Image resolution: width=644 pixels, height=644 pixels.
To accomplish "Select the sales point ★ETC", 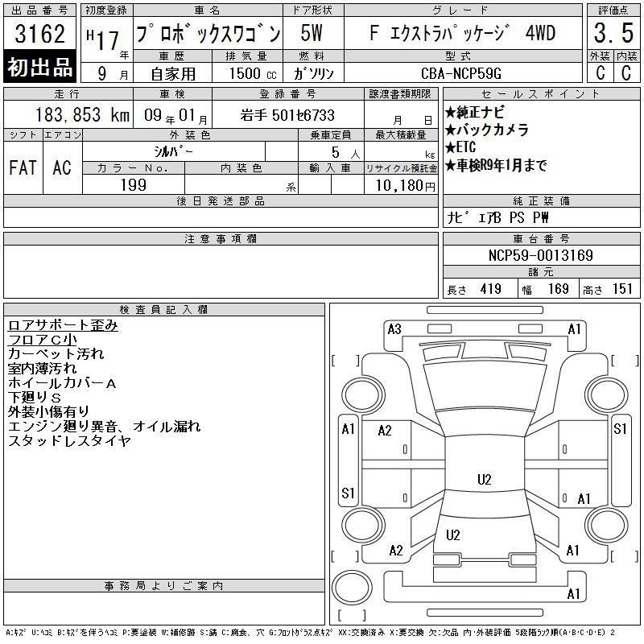I will click(460, 147).
